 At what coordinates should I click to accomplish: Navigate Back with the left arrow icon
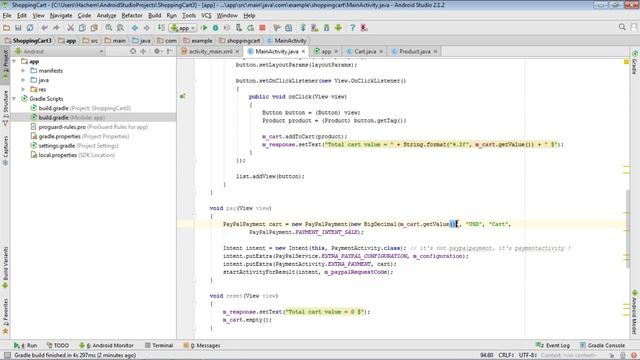click(x=135, y=28)
